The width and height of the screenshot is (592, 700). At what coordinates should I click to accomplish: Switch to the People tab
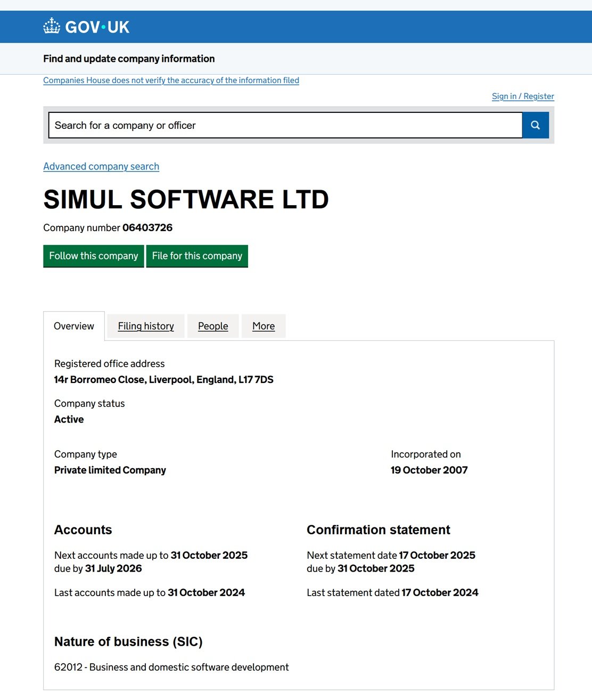213,326
